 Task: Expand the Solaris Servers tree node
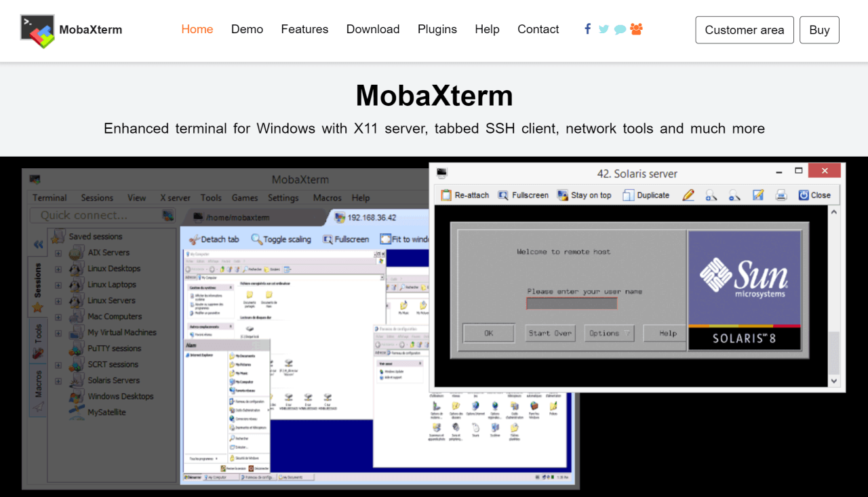click(58, 380)
